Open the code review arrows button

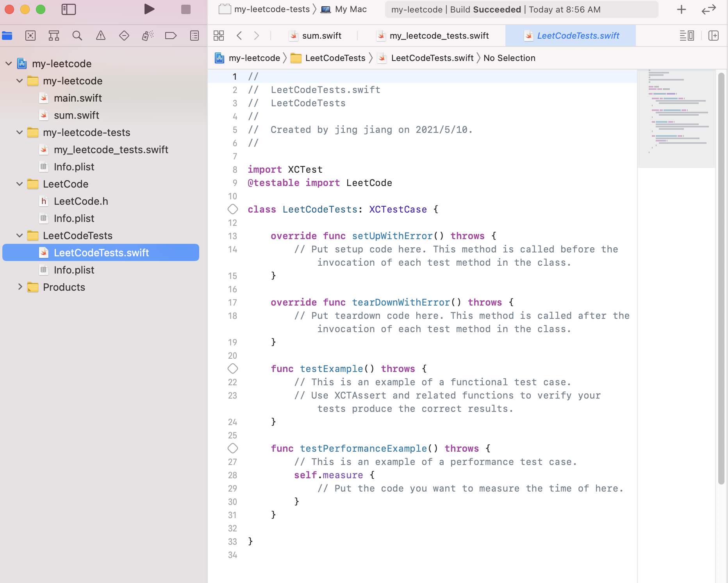click(709, 9)
